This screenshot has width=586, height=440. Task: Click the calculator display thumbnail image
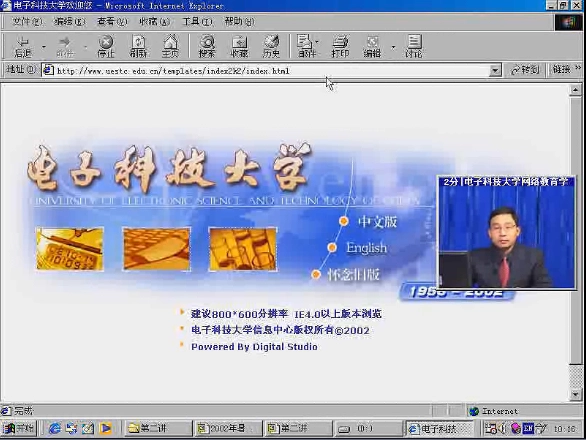[70, 249]
